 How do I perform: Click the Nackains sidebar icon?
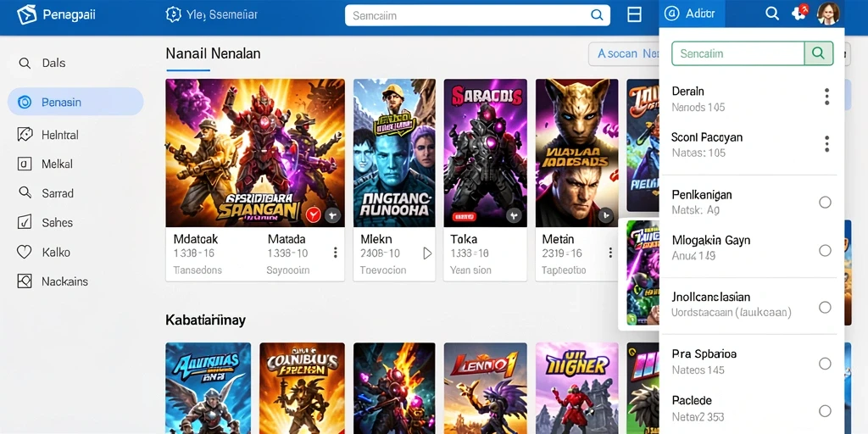click(x=25, y=281)
